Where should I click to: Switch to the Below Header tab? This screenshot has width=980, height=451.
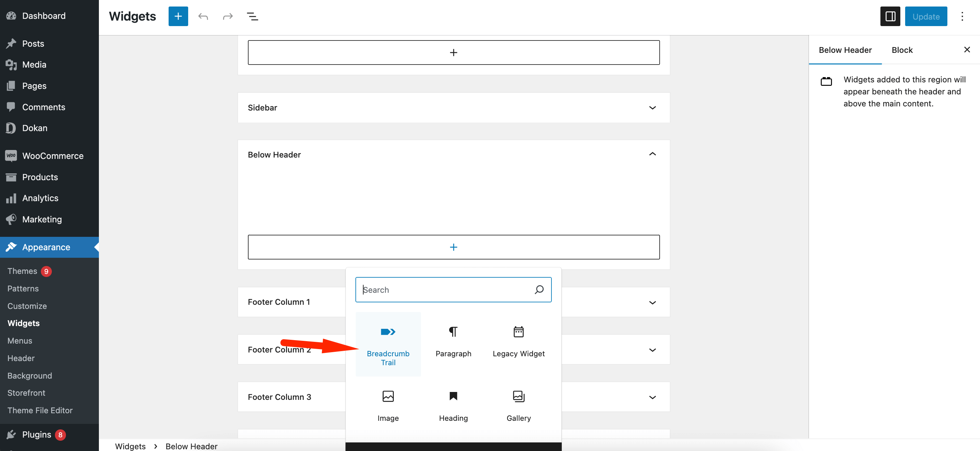click(x=845, y=50)
